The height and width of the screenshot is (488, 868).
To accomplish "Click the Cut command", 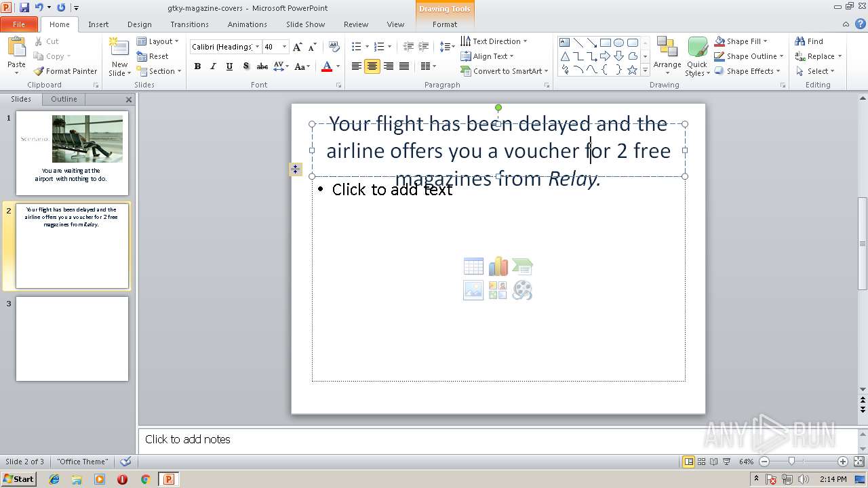I will 47,41.
